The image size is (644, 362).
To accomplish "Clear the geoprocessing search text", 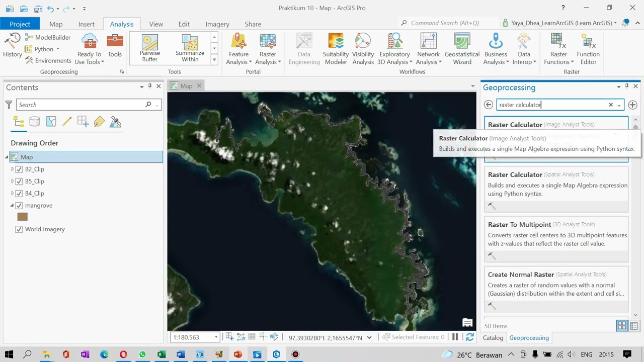I will [x=611, y=105].
